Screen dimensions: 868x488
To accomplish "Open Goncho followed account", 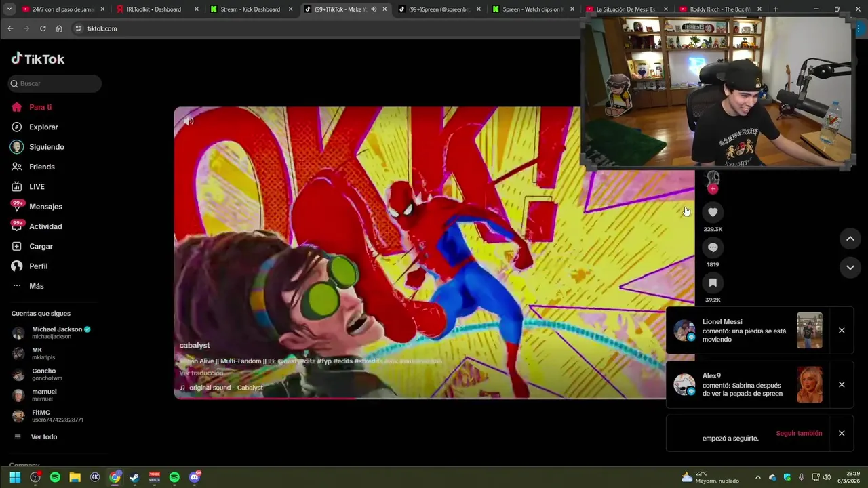I will [x=37, y=375].
